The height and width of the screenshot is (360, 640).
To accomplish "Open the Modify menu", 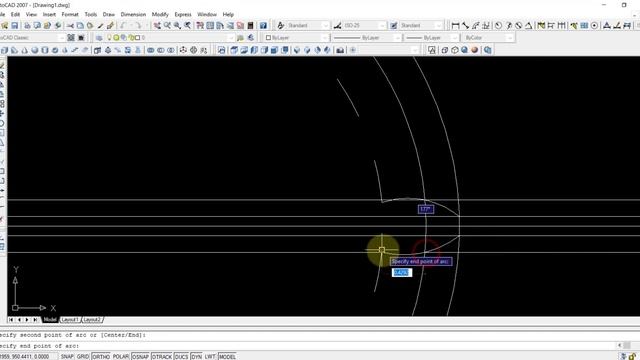I will pos(160,14).
